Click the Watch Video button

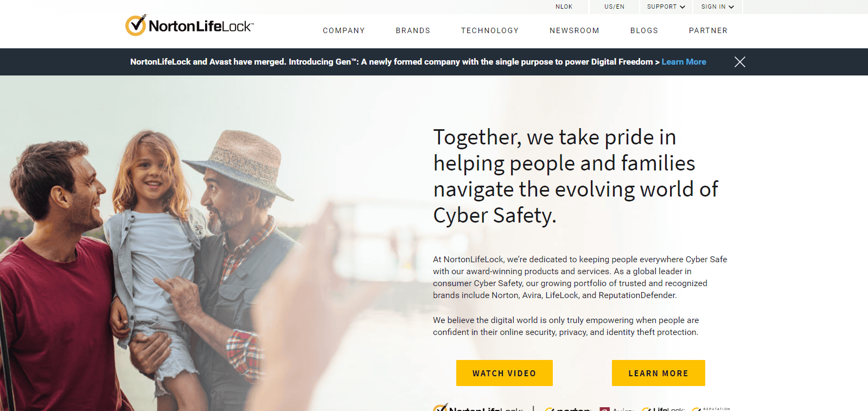(505, 373)
